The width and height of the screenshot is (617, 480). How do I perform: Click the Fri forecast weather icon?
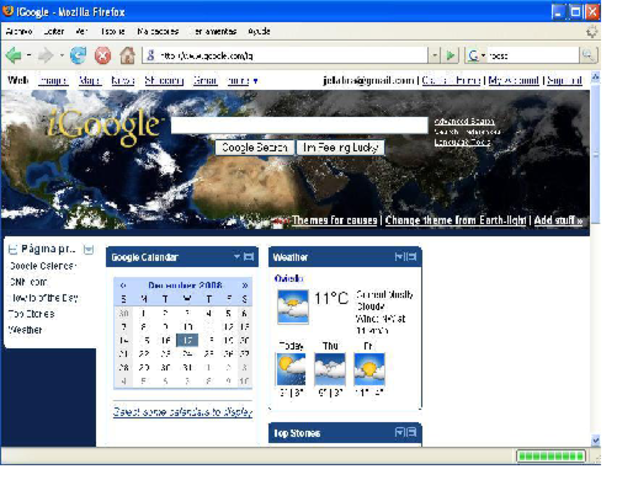(369, 369)
